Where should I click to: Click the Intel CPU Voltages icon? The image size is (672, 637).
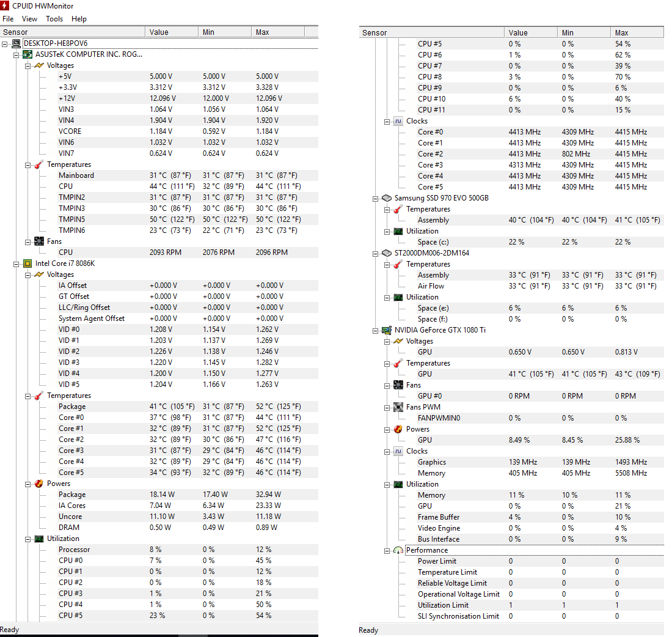(39, 274)
